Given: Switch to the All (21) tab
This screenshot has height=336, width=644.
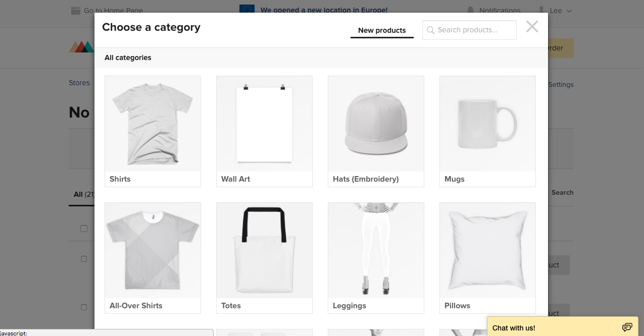Looking at the screenshot, I should [x=84, y=194].
